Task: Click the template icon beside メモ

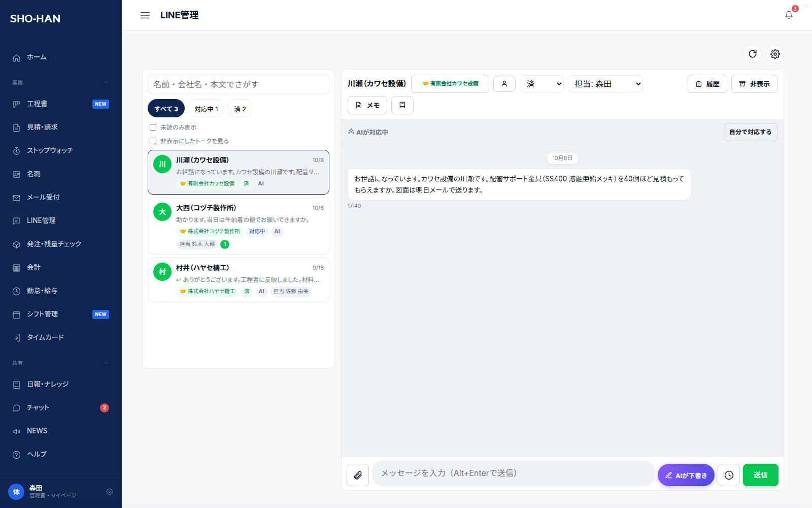Action: click(x=402, y=105)
